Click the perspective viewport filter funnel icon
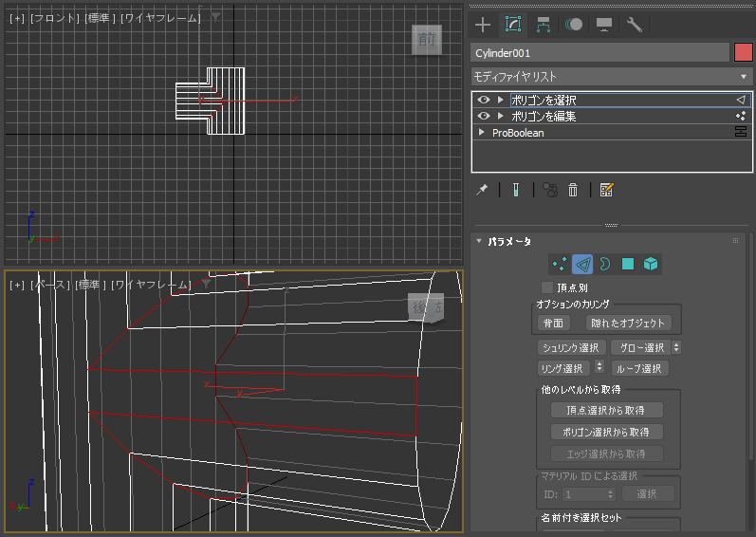The height and width of the screenshot is (537, 756). coord(207,285)
